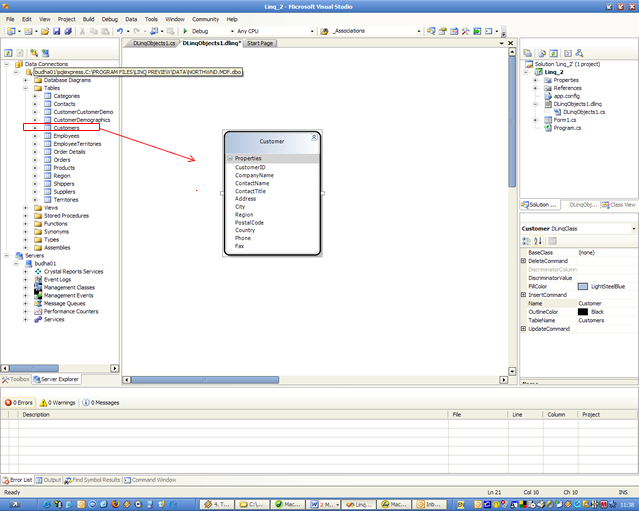Open the Command Window toolbar icon
The image size is (639, 511).
[x=489, y=31]
